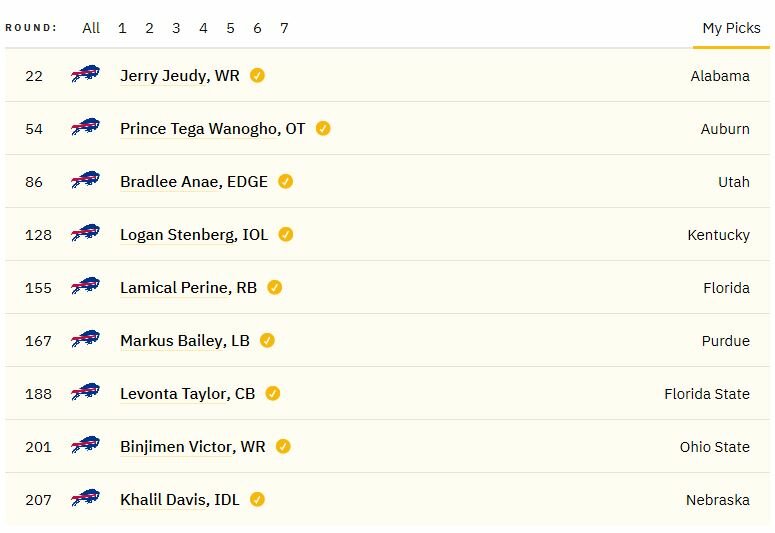Open Khalil Davis, IDL player link
Image resolution: width=775 pixels, height=533 pixels.
tap(180, 500)
